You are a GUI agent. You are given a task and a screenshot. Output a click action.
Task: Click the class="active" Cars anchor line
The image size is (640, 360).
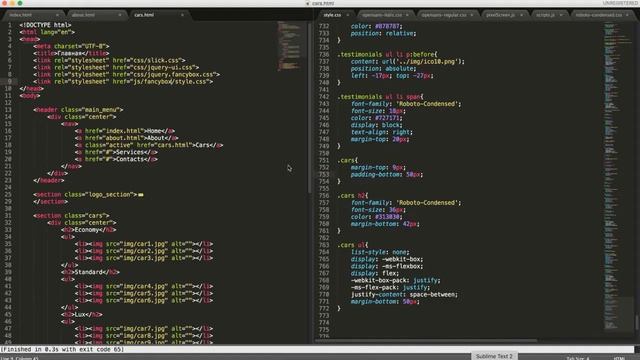pyautogui.click(x=149, y=145)
